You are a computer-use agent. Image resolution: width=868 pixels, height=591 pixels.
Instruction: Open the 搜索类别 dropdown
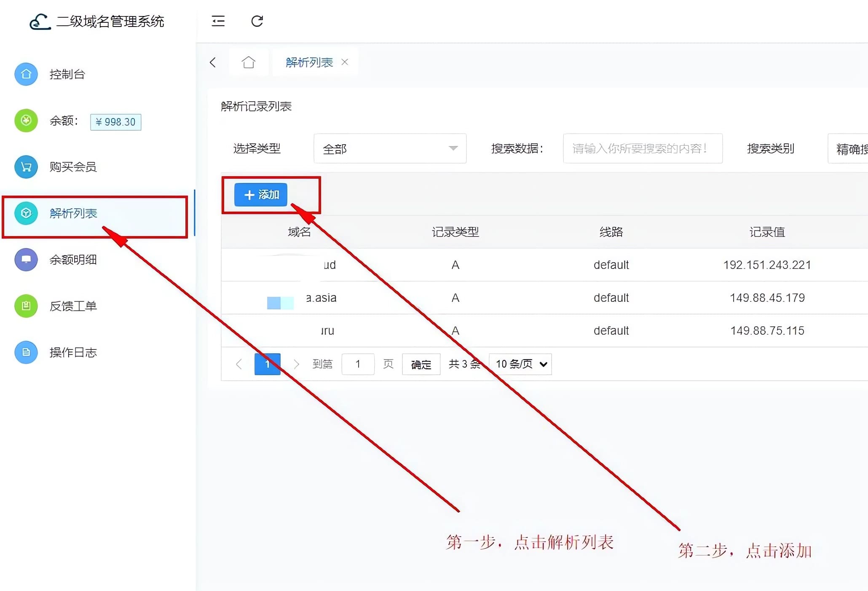848,148
